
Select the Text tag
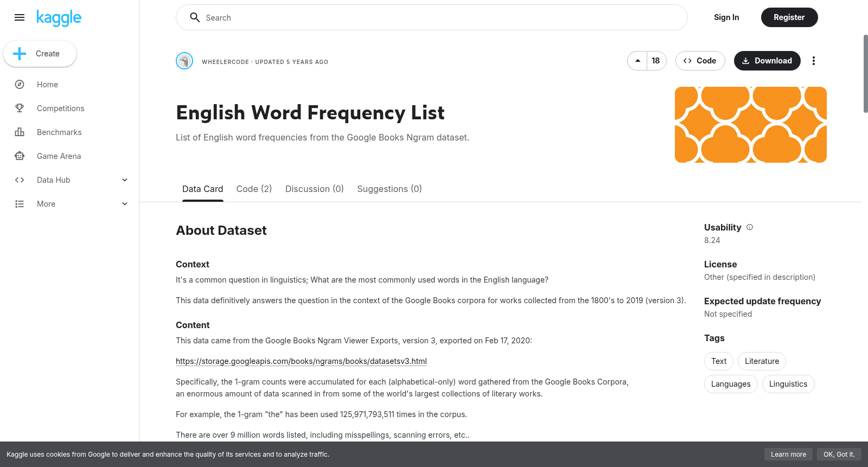click(719, 361)
